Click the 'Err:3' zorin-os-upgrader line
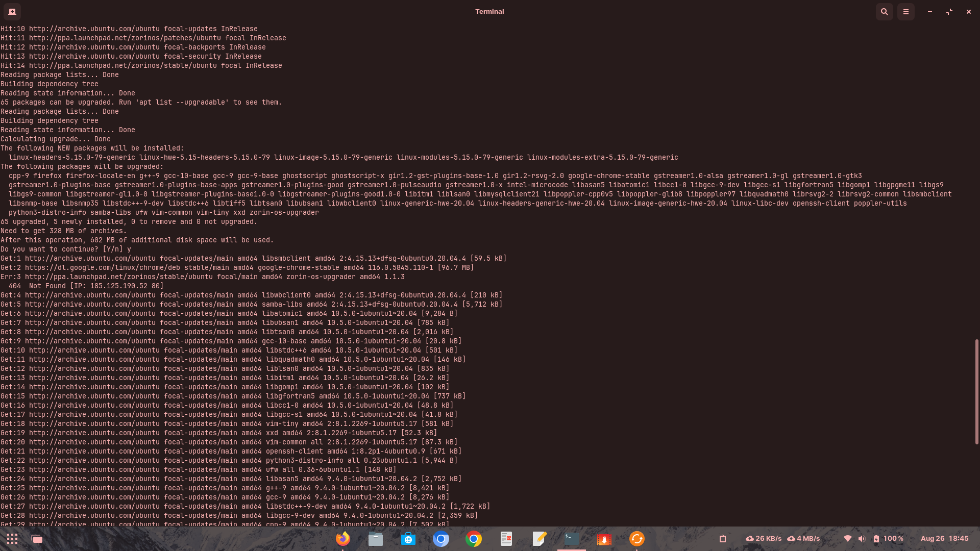Viewport: 980px width, 551px height. pyautogui.click(x=203, y=277)
